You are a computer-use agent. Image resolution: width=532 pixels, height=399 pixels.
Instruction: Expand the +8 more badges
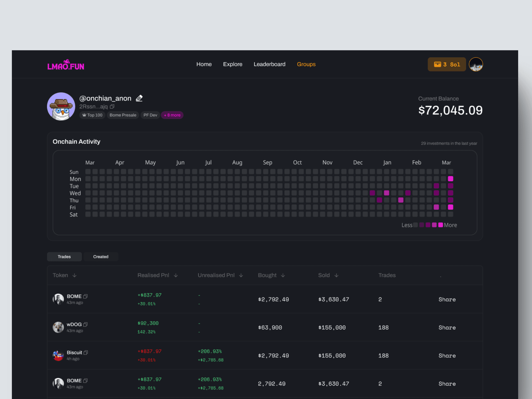[x=172, y=115]
